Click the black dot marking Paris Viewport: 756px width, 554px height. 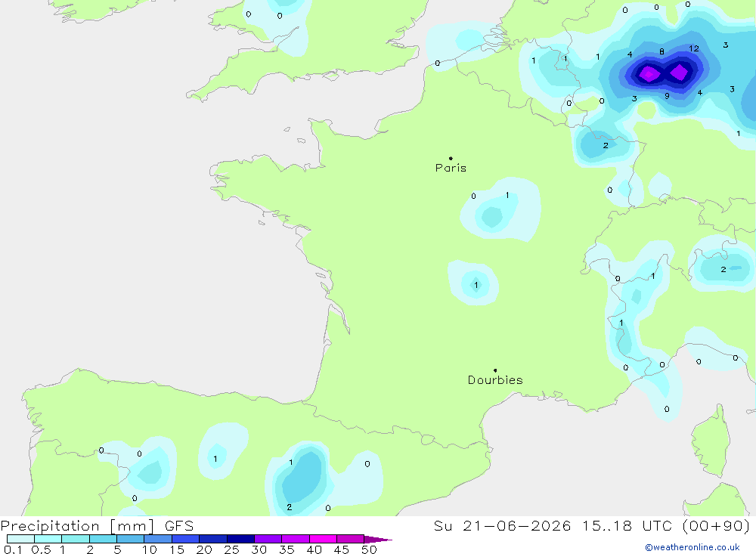tap(451, 158)
